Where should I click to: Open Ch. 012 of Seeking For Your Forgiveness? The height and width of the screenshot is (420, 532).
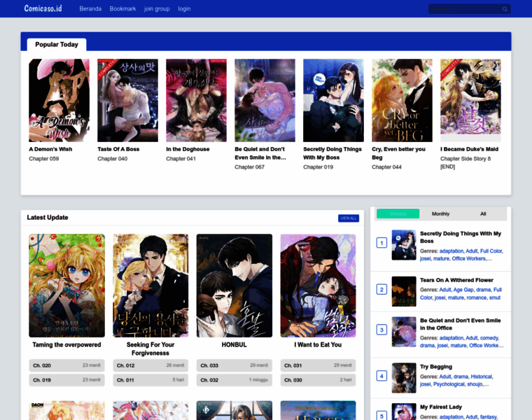click(x=150, y=365)
